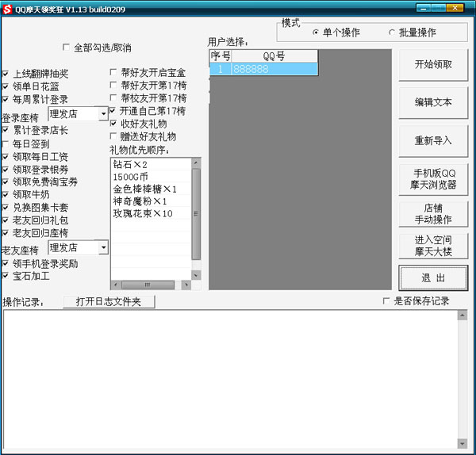Select 1500G币 in gift priority list
This screenshot has height=455, width=476.
coord(152,177)
